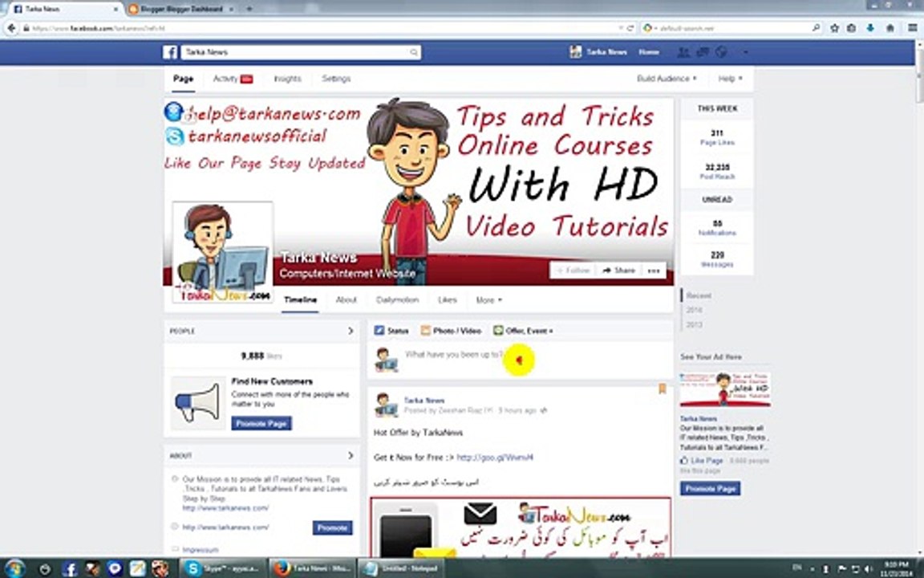Click the Facebook logo in the blue bar
The image size is (924, 578).
pyautogui.click(x=170, y=52)
